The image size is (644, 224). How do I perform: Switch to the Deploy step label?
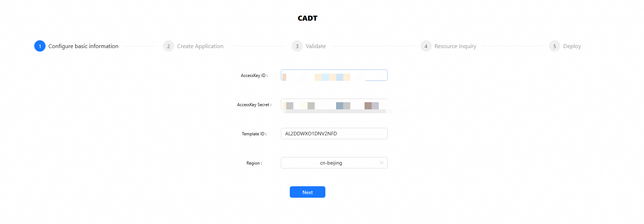(x=572, y=46)
